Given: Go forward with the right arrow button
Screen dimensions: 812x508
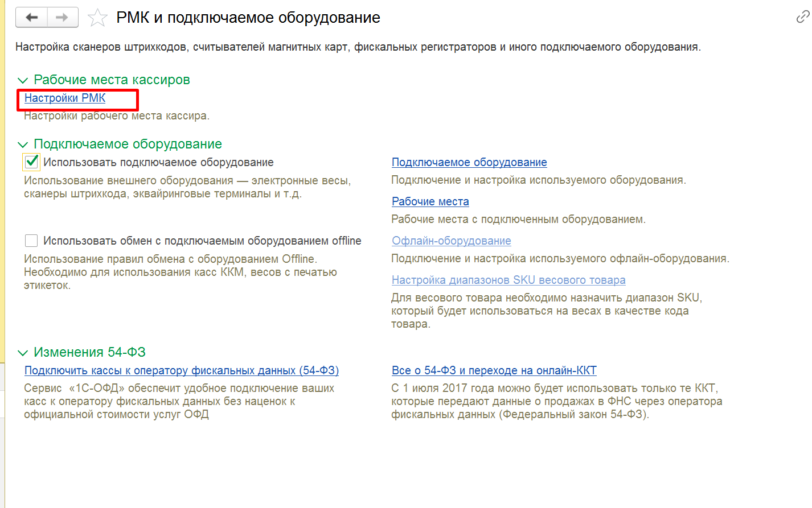Looking at the screenshot, I should click(x=63, y=18).
